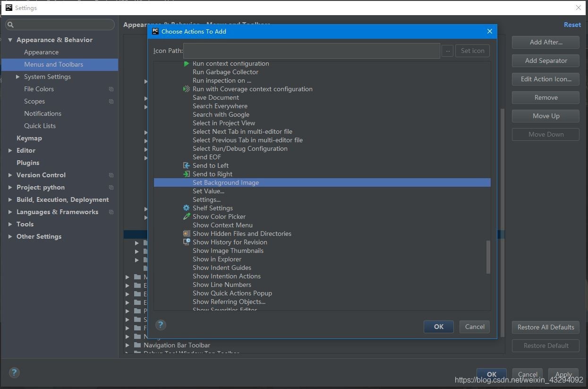Select the Show Image Thumbnails action

(228, 251)
